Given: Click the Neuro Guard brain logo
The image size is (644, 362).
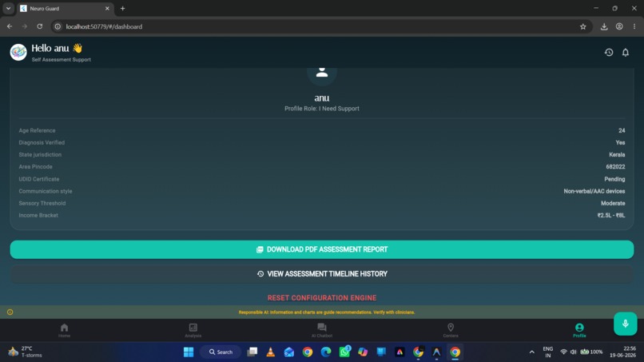Looking at the screenshot, I should coord(18,52).
